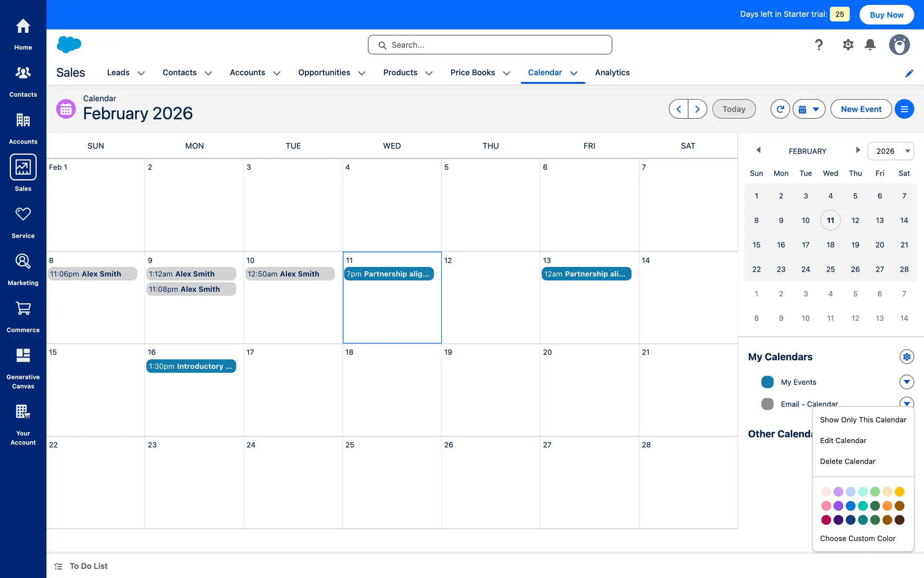Click the Buy Now button
Viewport: 924px width, 578px height.
pyautogui.click(x=886, y=14)
